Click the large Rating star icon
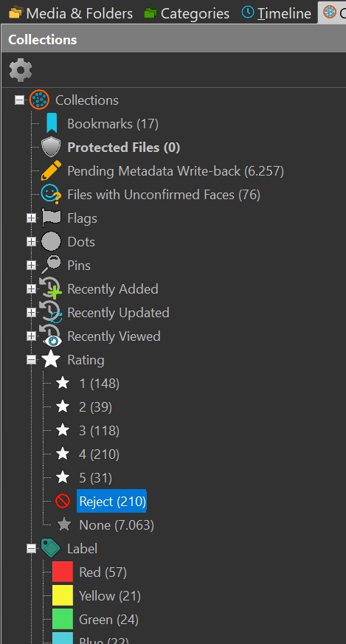Viewport: 346px width, 644px height. point(51,359)
